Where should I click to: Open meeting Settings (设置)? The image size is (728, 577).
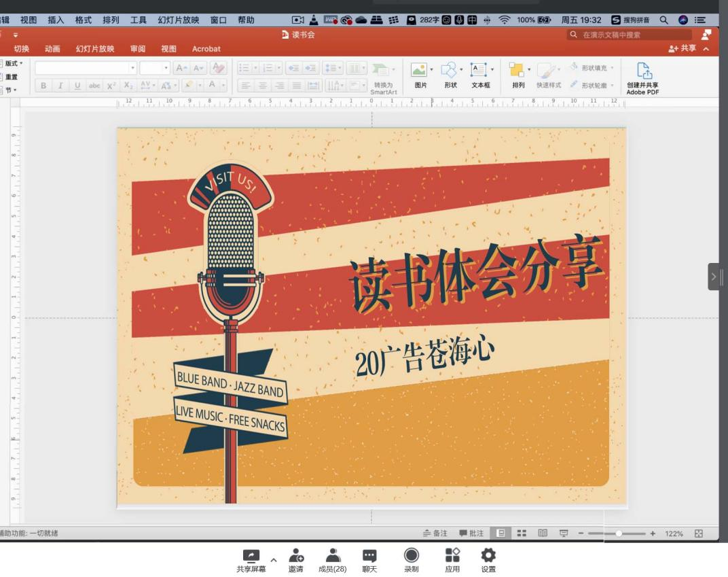tap(488, 560)
